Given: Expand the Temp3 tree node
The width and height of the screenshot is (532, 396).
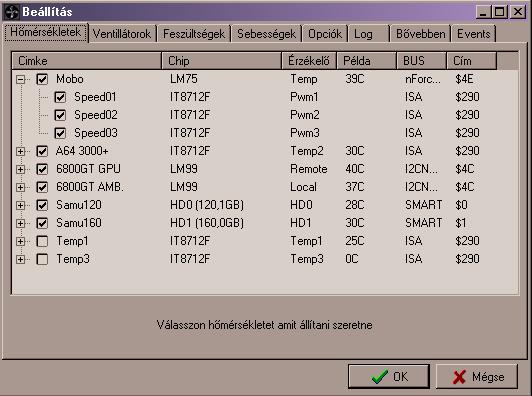Looking at the screenshot, I should click(21, 259).
